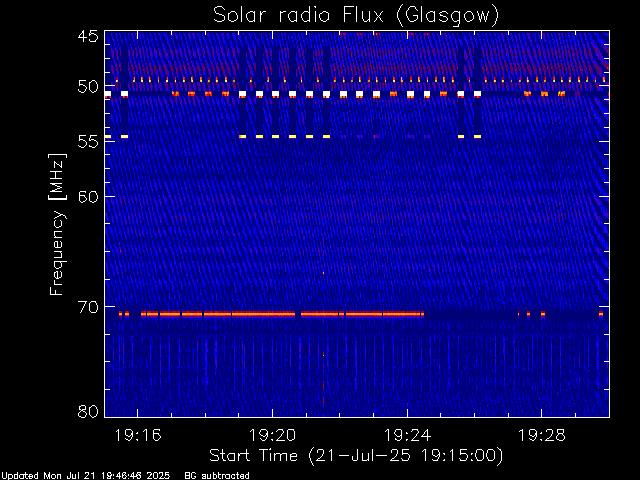The width and height of the screenshot is (640, 480).
Task: Click the 19:20 time axis label
Action: pos(272,435)
